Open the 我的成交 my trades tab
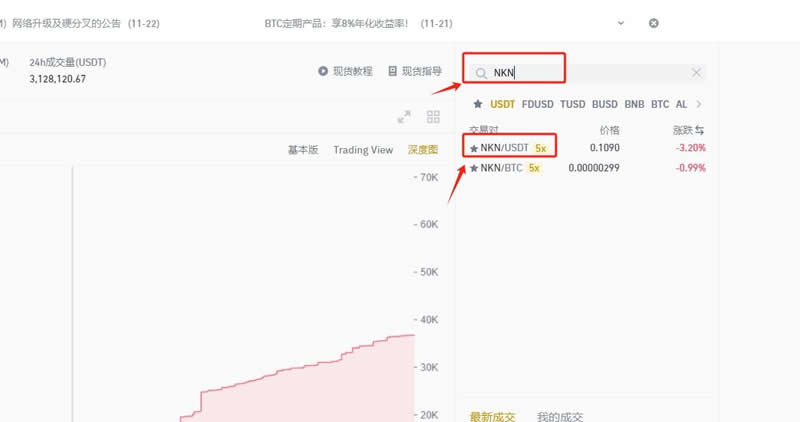The height and width of the screenshot is (422, 800). [560, 416]
